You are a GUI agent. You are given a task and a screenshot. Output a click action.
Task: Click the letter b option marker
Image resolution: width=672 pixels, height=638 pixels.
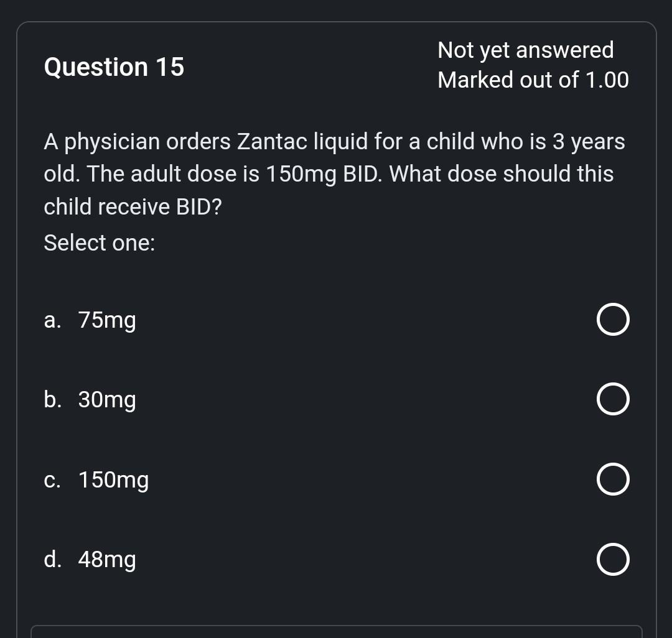tap(52, 400)
